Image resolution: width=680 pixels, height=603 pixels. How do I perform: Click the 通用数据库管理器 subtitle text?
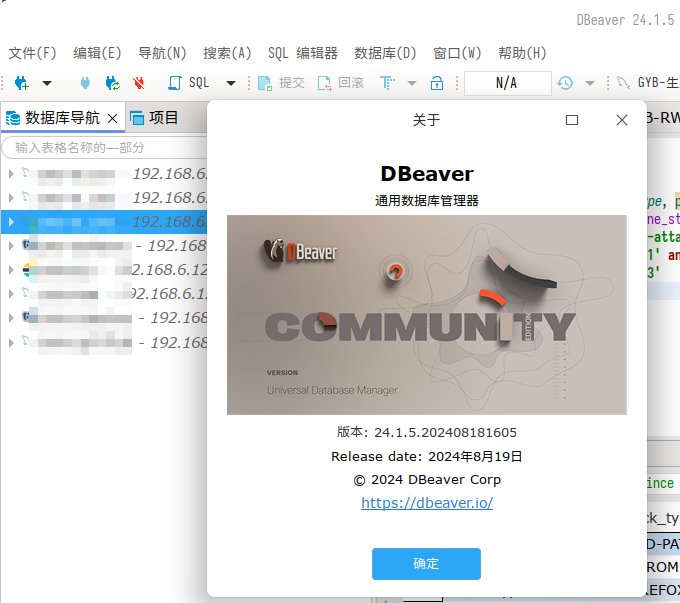point(427,201)
